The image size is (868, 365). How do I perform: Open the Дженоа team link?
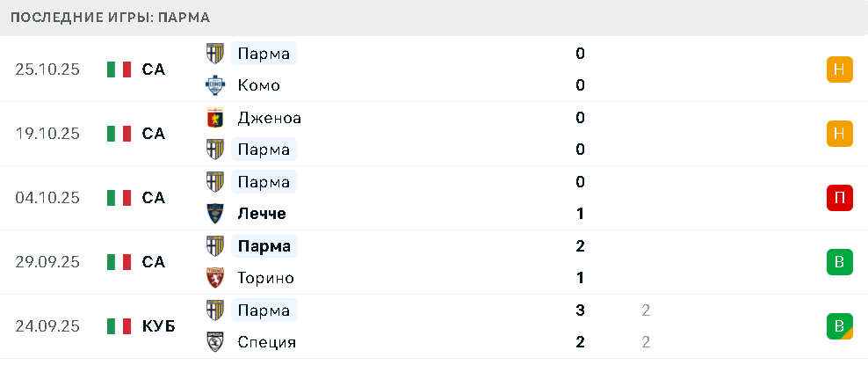tap(269, 118)
